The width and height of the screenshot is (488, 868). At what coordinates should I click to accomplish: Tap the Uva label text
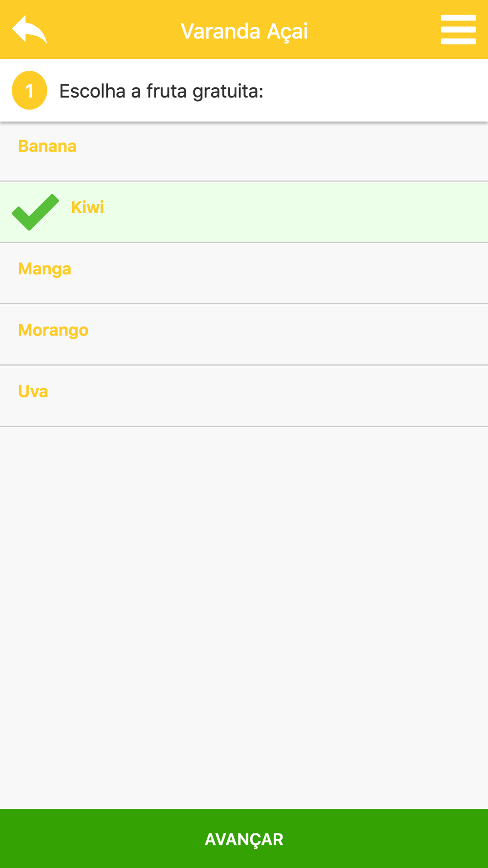(x=33, y=392)
